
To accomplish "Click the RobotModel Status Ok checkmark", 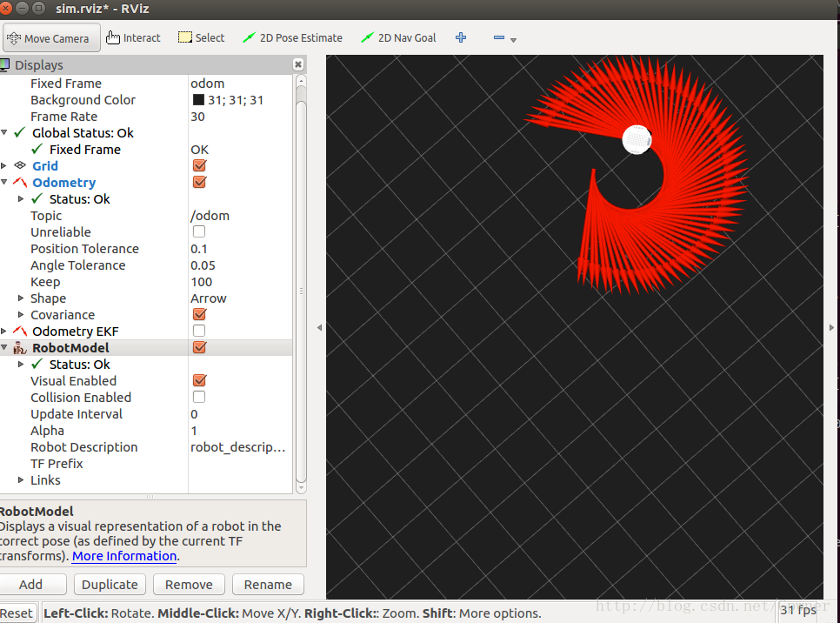I will pos(37,364).
